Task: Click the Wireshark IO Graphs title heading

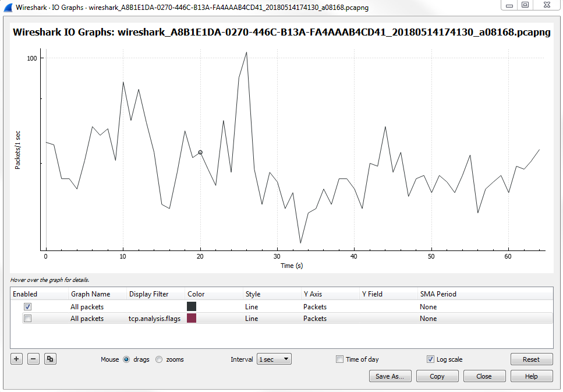Action: (282, 32)
